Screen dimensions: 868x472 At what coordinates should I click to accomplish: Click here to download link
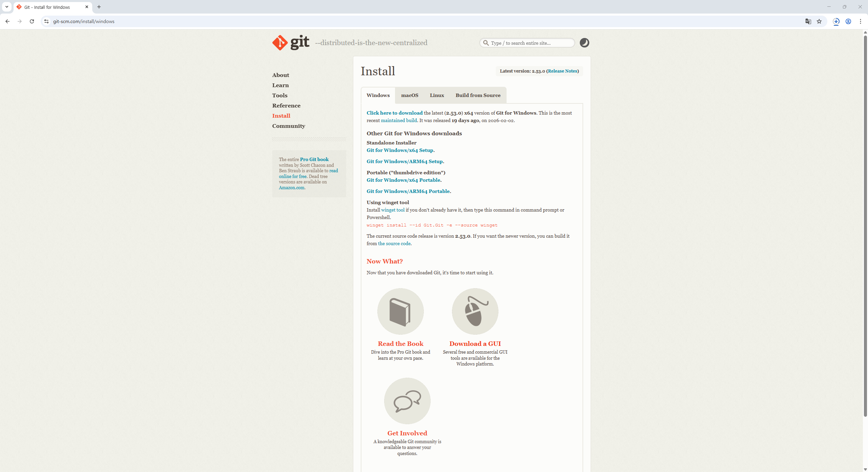(x=394, y=113)
